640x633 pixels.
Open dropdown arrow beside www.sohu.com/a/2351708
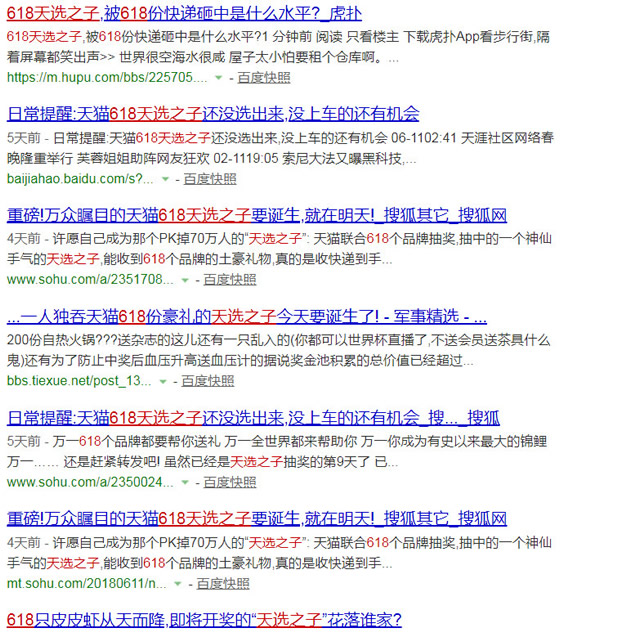pos(198,281)
